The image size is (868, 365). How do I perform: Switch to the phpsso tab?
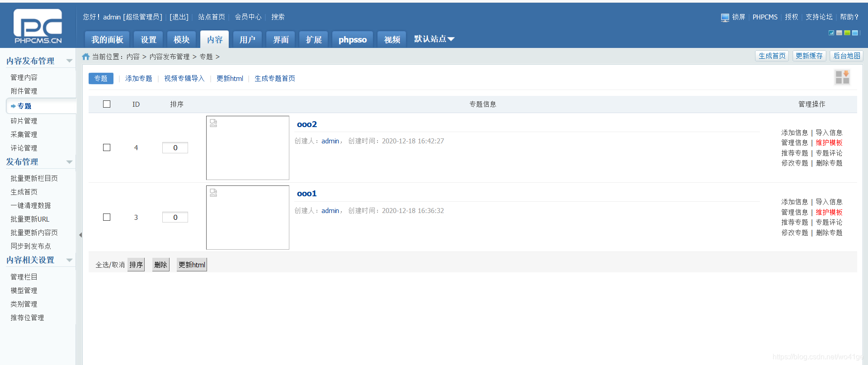click(353, 39)
